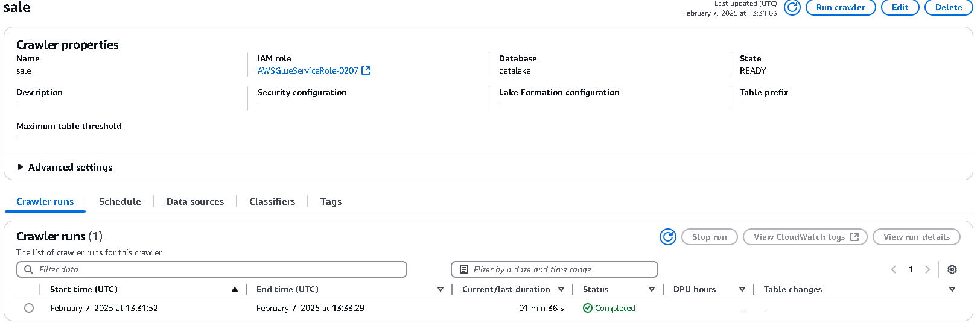
Task: Click the Run crawler button
Action: pos(841,8)
